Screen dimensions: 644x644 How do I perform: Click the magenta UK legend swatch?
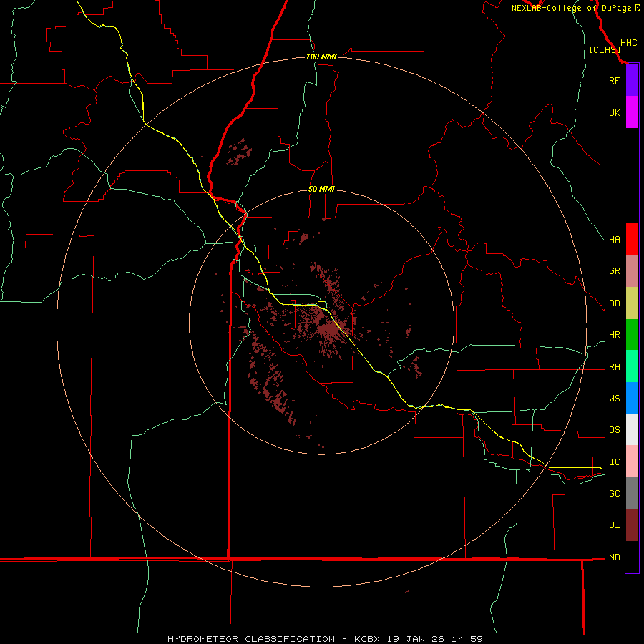pyautogui.click(x=632, y=112)
